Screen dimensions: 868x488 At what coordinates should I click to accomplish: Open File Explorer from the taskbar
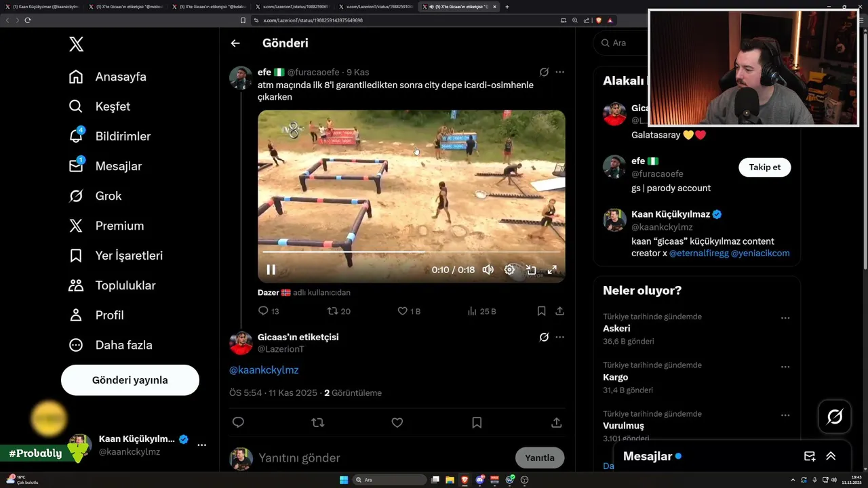click(450, 480)
